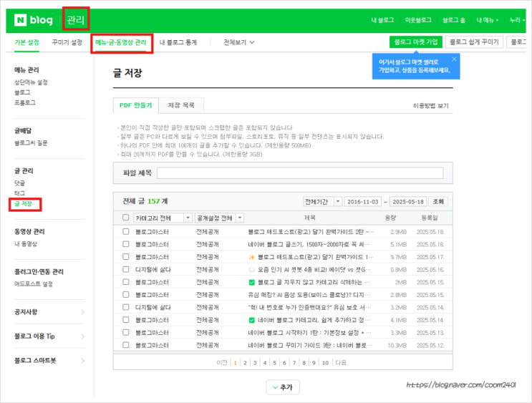Switch to 메뉴·글·동영상 관리 tab
This screenshot has height=403, width=532.
coord(121,42)
